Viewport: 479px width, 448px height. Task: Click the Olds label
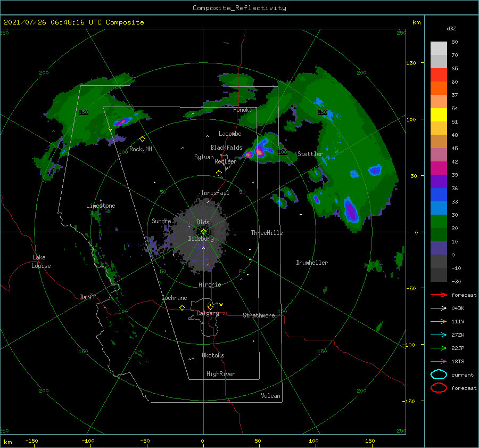(x=203, y=222)
